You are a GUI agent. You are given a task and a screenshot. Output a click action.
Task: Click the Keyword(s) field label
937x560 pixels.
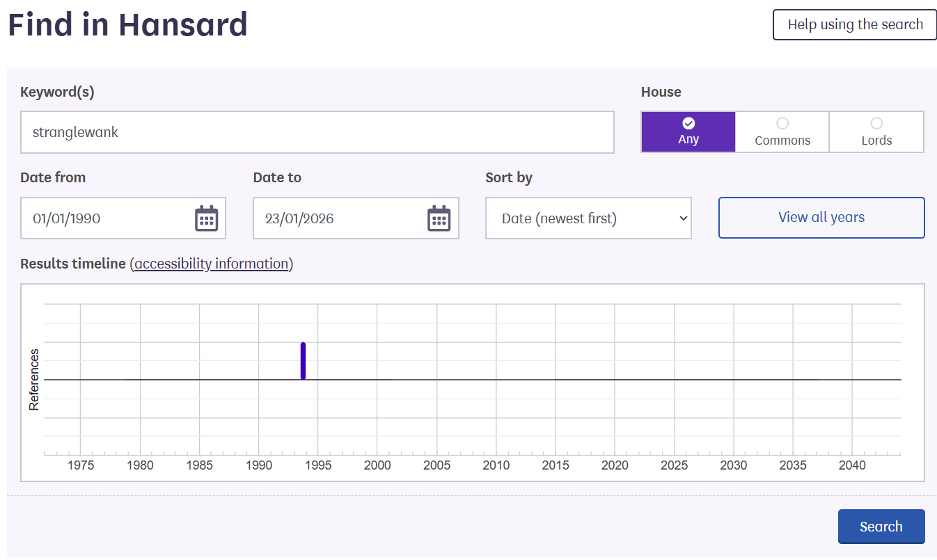coord(57,92)
